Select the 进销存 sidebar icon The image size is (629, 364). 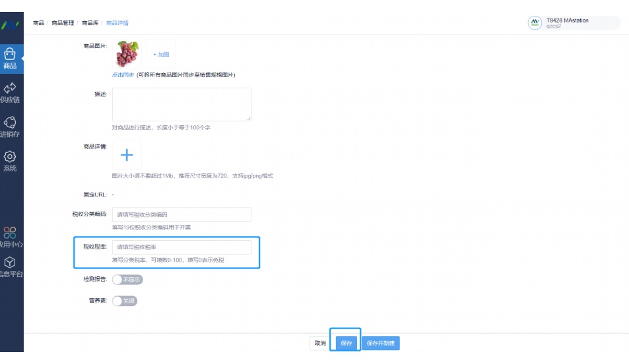(10, 127)
